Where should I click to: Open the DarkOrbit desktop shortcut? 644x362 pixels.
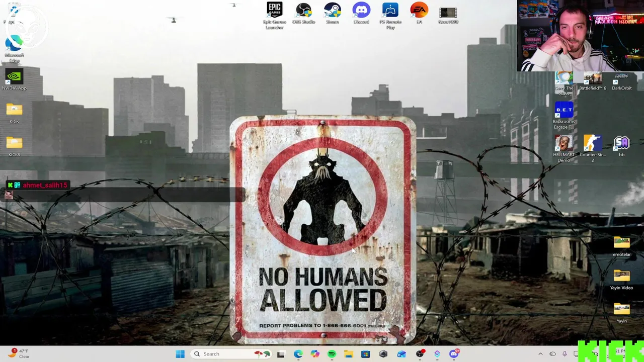point(622,81)
